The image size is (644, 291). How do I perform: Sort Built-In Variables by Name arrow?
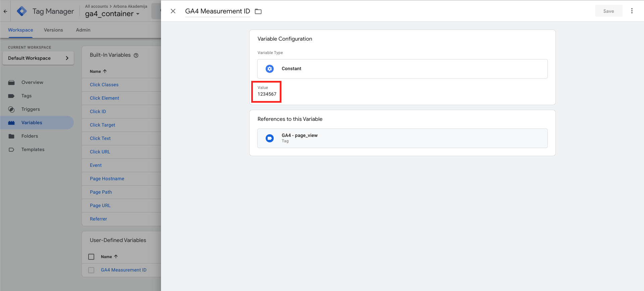105,71
